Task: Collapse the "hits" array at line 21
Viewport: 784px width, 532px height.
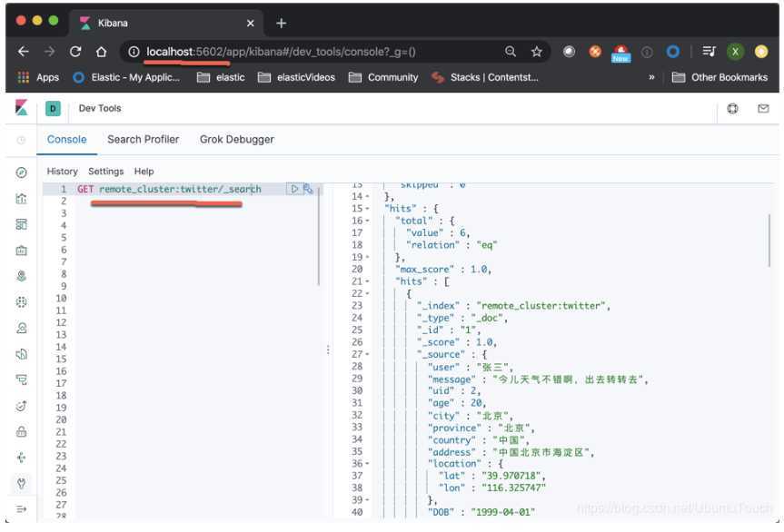Action: pyautogui.click(x=368, y=281)
